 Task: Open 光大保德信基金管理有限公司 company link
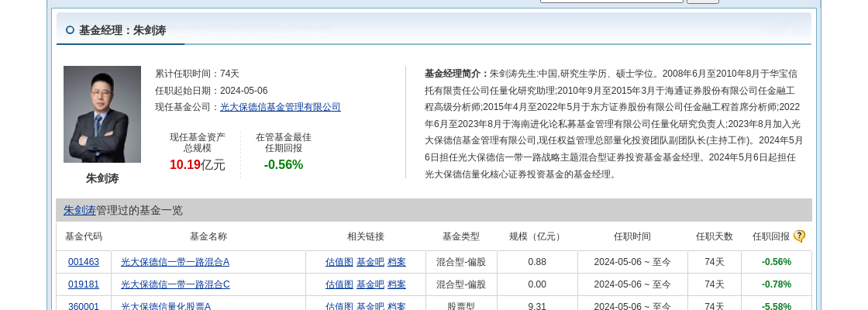pyautogui.click(x=280, y=107)
